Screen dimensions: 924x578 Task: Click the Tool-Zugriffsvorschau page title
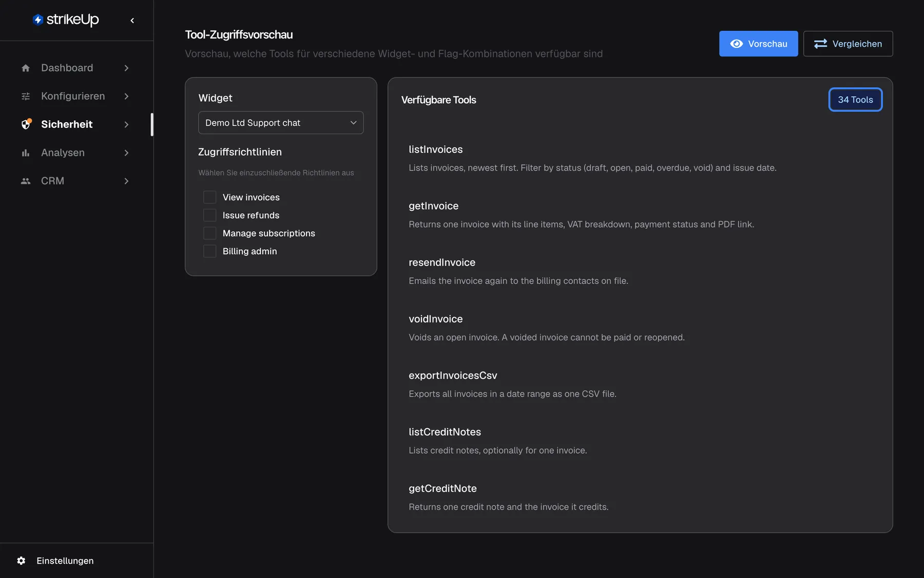click(x=239, y=34)
